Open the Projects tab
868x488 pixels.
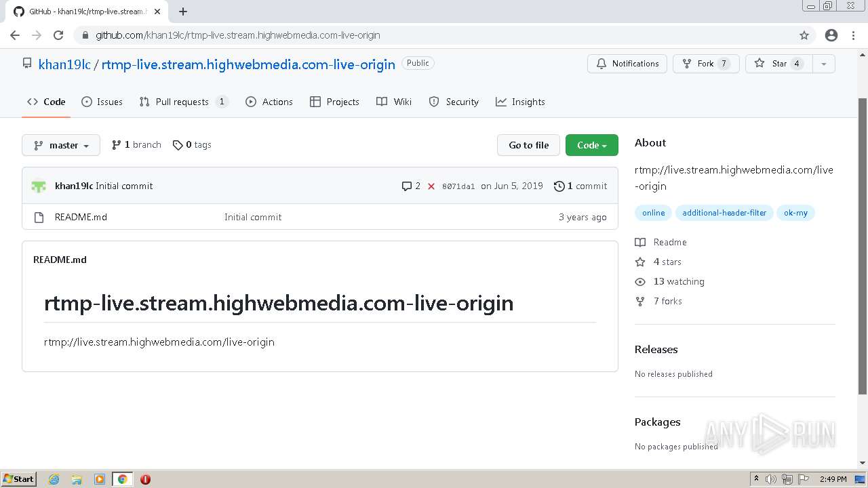(x=334, y=102)
